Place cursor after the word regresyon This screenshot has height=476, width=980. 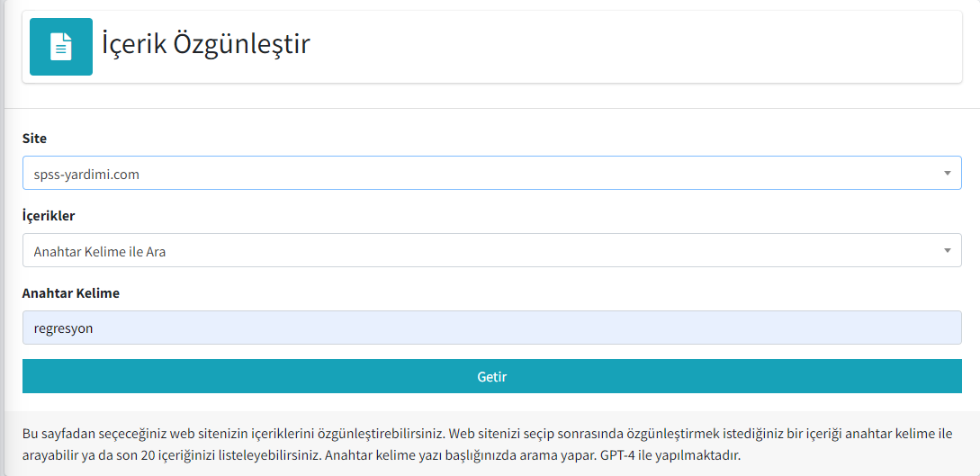(x=94, y=328)
